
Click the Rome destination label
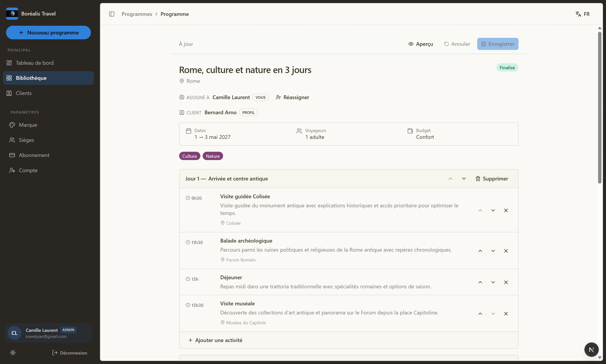click(x=190, y=81)
